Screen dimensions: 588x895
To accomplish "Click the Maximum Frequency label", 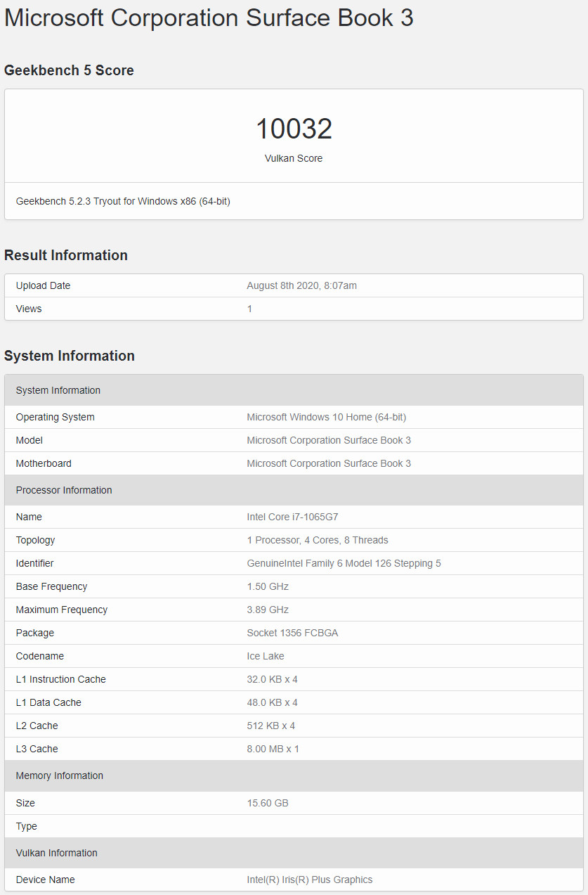I will 62,610.
